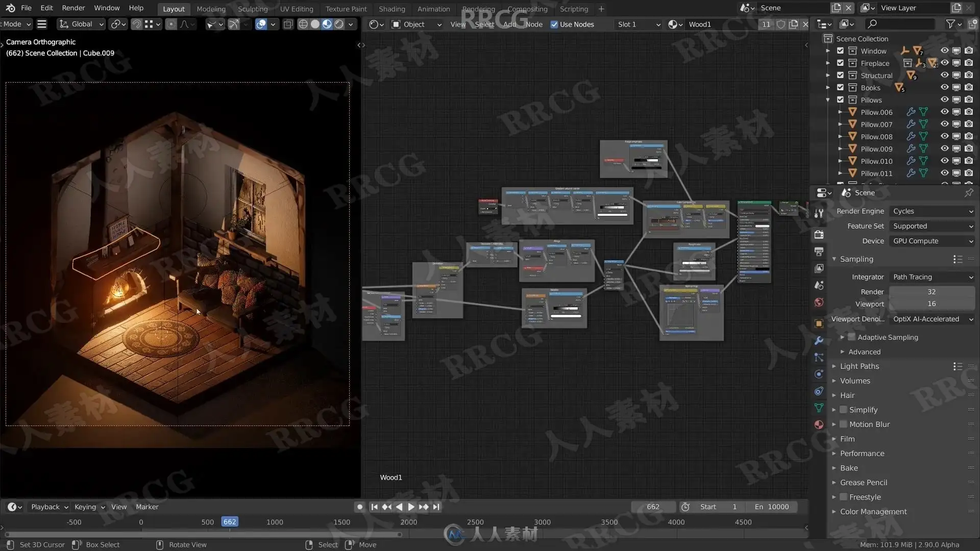Hide the Fireplace collection in viewport
The width and height of the screenshot is (980, 551).
click(x=944, y=63)
